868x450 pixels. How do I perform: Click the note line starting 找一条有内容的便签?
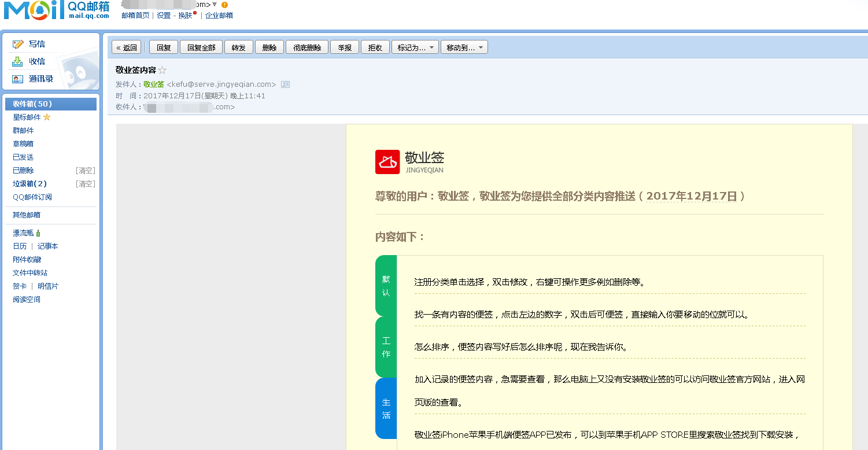[582, 315]
